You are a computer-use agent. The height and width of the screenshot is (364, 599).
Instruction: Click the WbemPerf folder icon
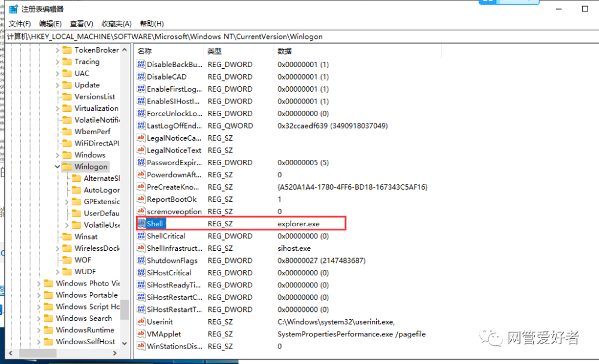(67, 131)
